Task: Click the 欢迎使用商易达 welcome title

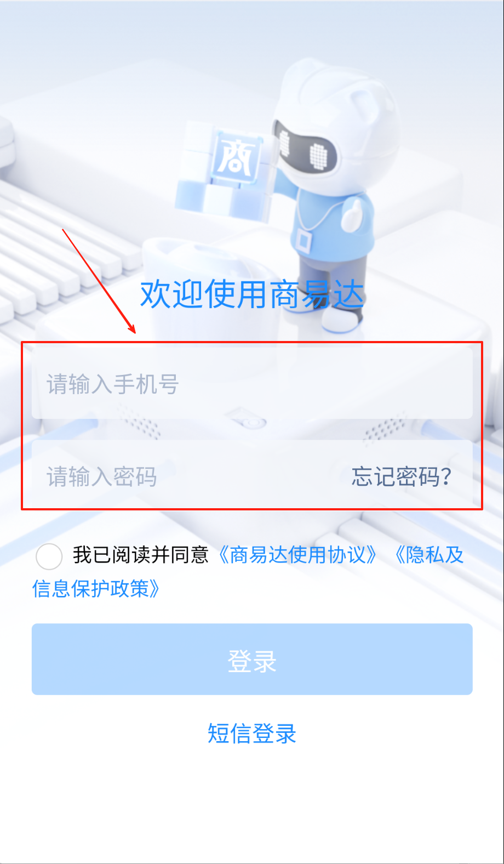Action: point(252,294)
